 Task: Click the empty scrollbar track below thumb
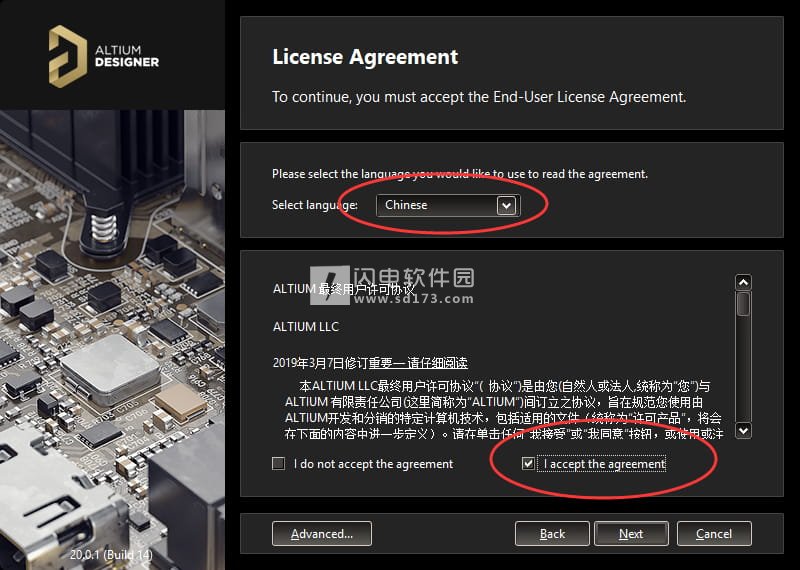click(743, 368)
